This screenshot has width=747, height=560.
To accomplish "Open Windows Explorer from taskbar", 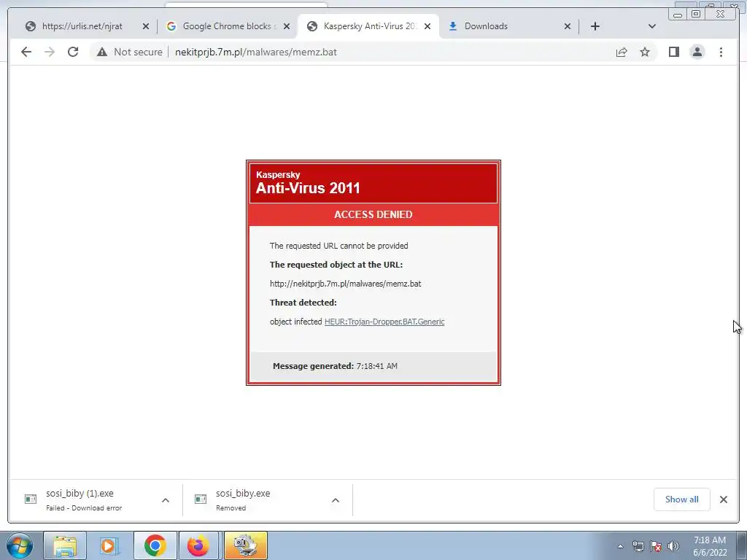I will 65,545.
